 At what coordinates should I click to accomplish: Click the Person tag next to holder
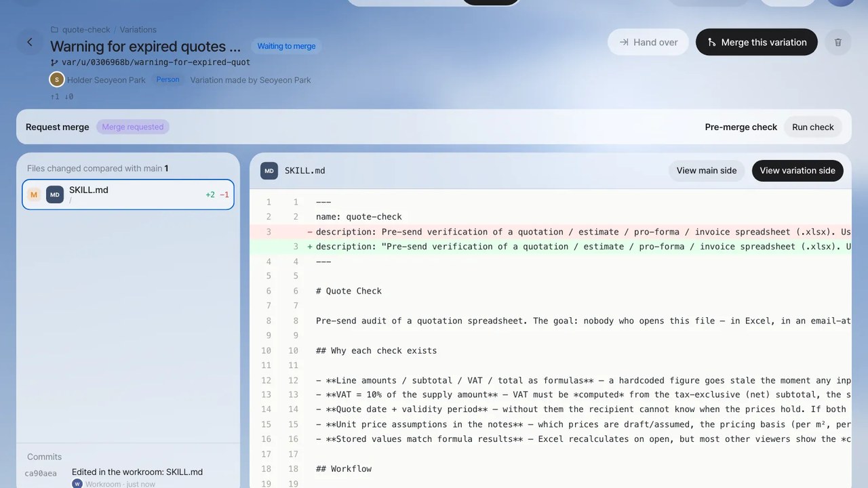click(168, 79)
